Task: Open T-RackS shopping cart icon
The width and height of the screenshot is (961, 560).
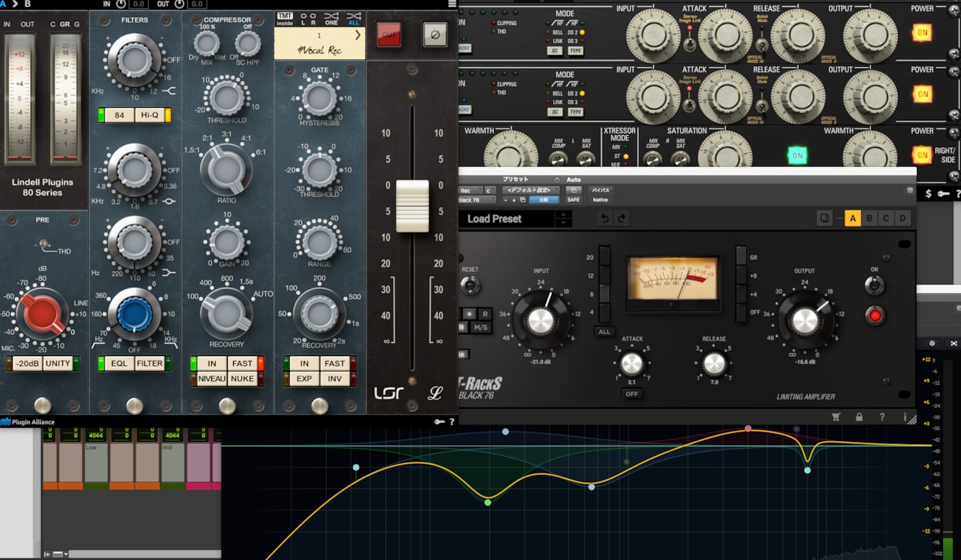Action: coord(837,417)
